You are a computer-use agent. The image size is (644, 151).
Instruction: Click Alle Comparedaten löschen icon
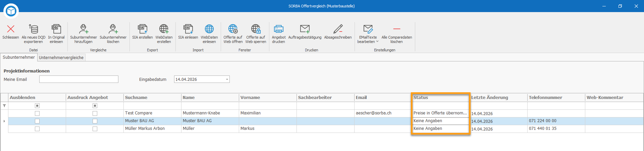tap(397, 29)
